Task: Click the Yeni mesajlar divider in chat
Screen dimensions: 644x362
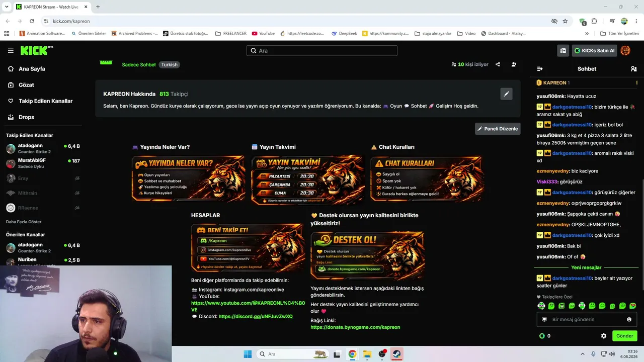Action: [x=586, y=267]
